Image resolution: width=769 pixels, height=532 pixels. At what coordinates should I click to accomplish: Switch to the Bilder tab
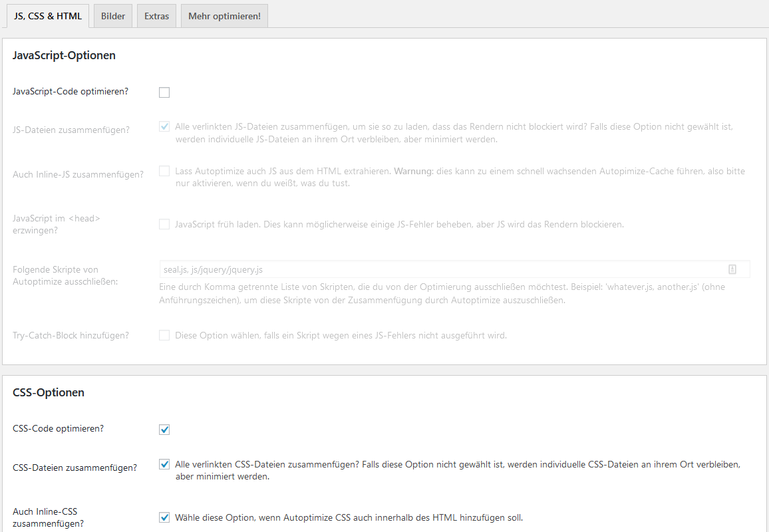[x=113, y=16]
